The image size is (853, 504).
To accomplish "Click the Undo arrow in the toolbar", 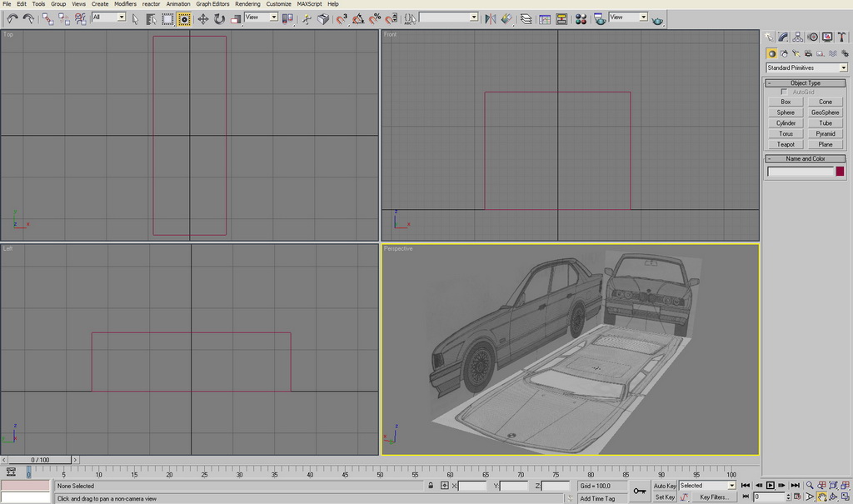I will (x=12, y=17).
